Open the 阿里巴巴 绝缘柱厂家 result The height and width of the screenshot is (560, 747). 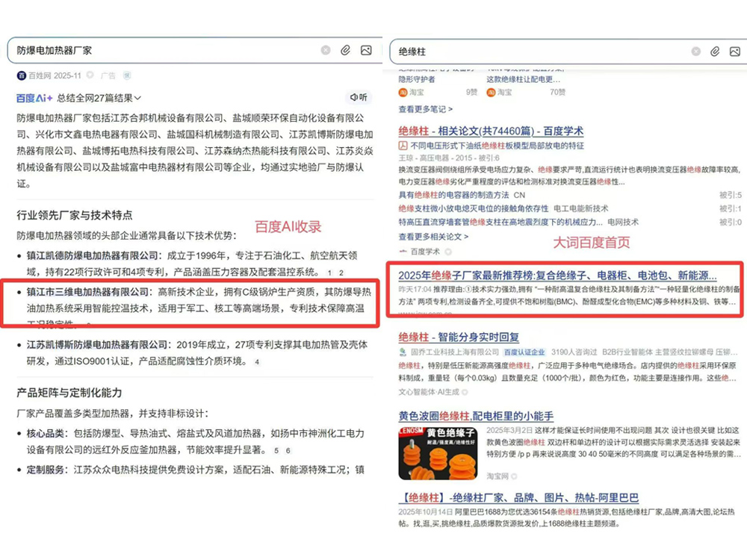[x=518, y=497]
